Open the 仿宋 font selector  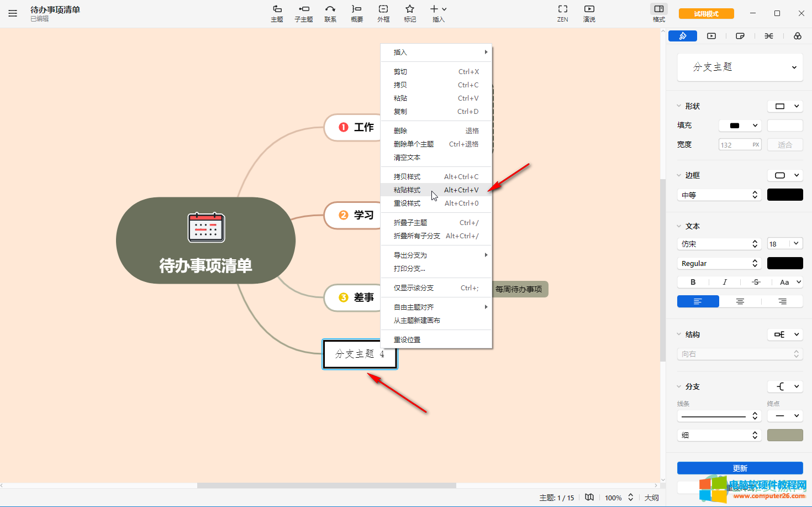719,244
